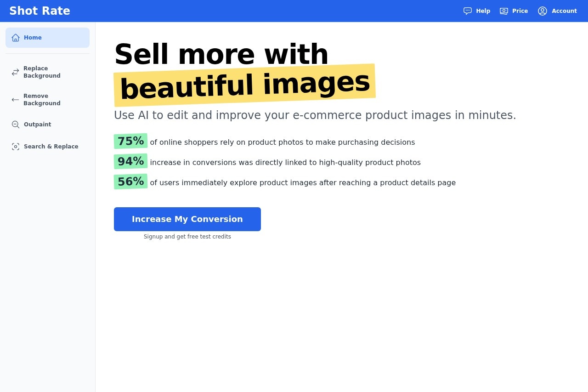Open the Help text link in header
The height and width of the screenshot is (392, 588).
click(483, 11)
